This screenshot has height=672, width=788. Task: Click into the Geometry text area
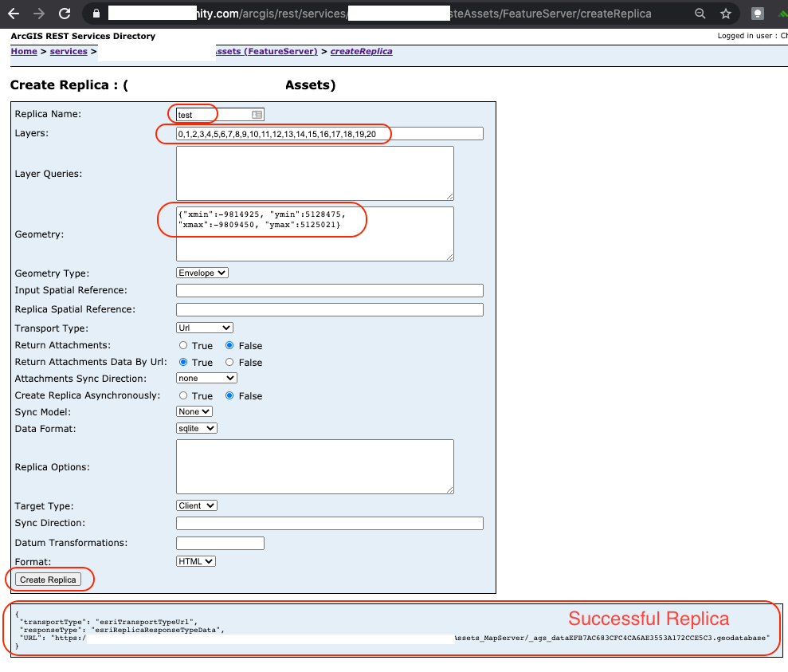point(315,234)
